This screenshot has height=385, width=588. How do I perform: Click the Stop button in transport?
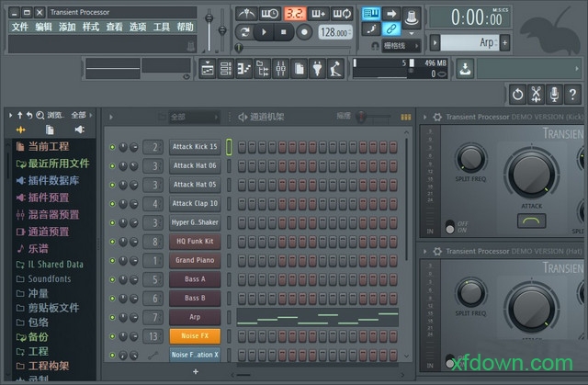(x=285, y=32)
